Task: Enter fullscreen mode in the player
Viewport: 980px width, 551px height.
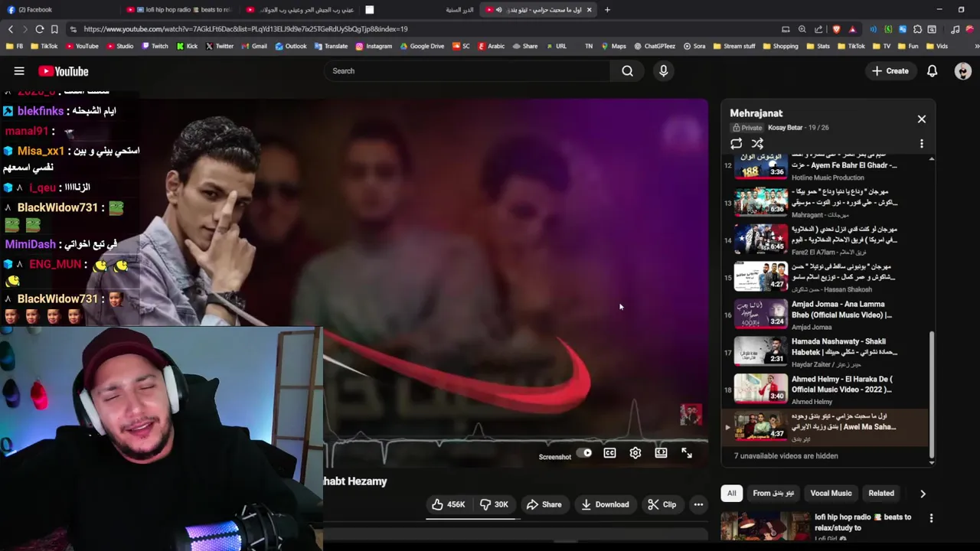Action: [x=687, y=453]
